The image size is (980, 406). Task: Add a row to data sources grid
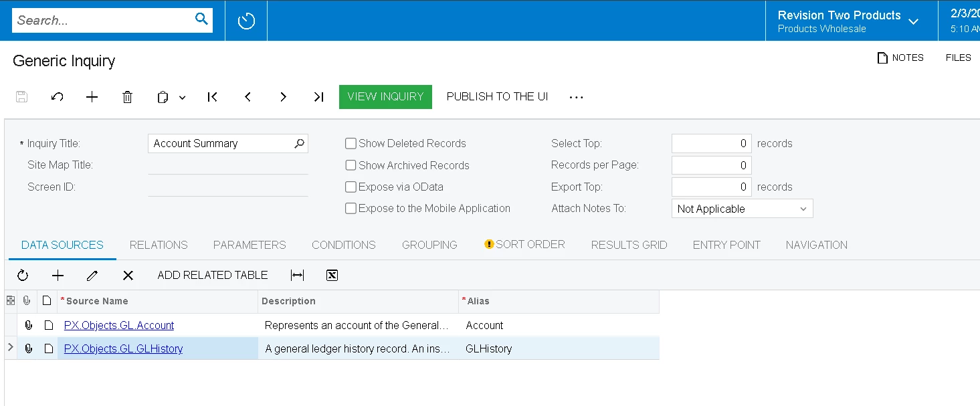tap(58, 276)
